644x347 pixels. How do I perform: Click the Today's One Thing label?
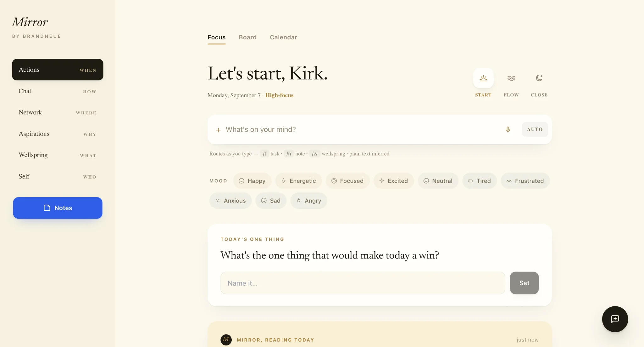(x=252, y=239)
